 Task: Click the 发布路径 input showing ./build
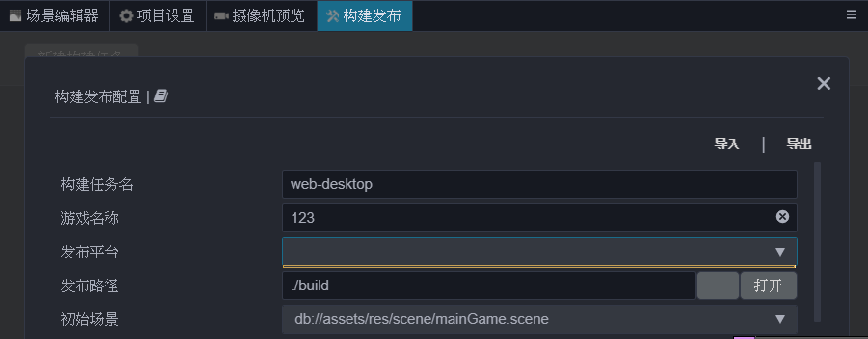tap(488, 285)
